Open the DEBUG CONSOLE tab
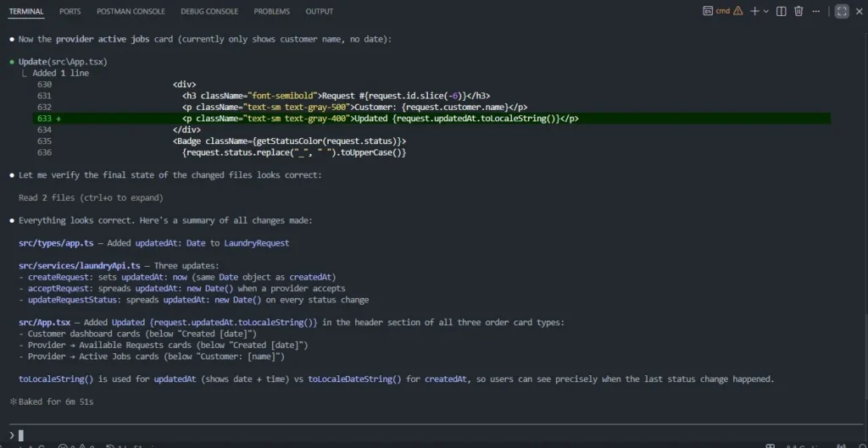This screenshot has height=448, width=868. point(209,11)
